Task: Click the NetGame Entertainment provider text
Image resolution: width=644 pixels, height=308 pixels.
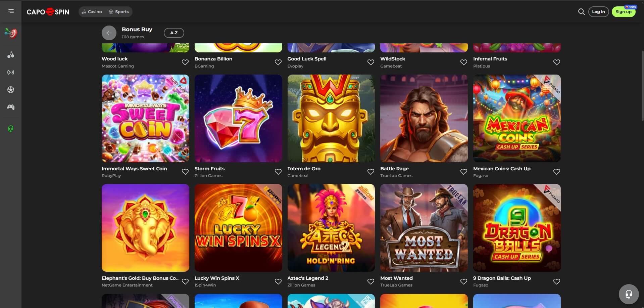Action: tap(127, 285)
